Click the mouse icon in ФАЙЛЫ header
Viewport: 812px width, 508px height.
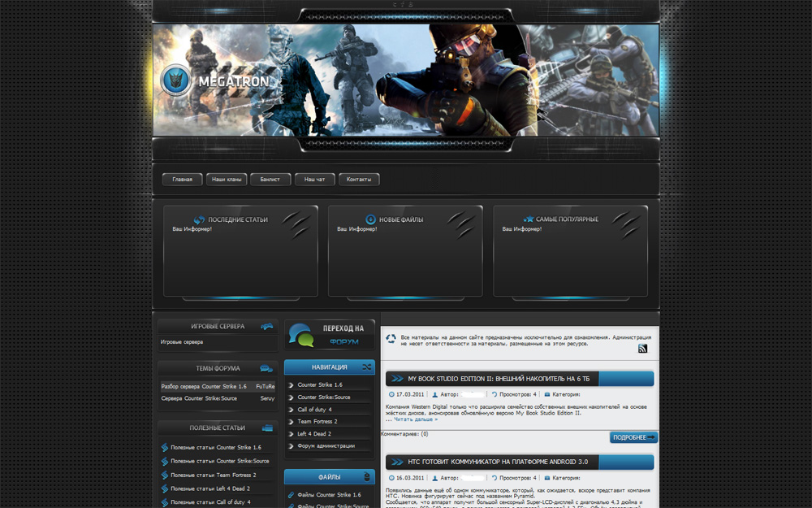click(367, 477)
